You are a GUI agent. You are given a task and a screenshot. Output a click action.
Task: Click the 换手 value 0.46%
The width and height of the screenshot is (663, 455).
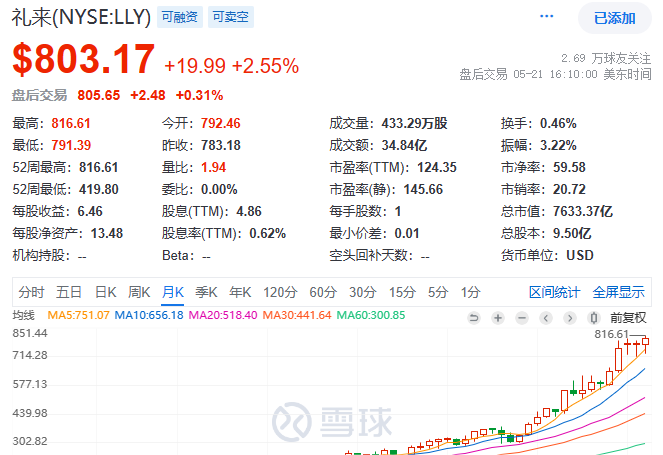[558, 123]
